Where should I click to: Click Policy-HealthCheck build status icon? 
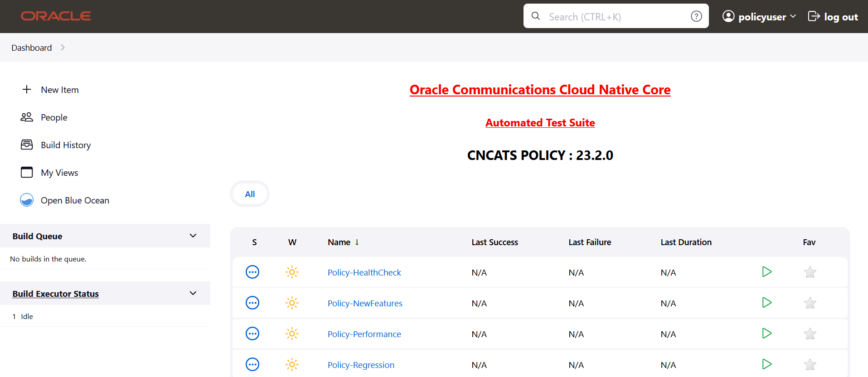[252, 272]
